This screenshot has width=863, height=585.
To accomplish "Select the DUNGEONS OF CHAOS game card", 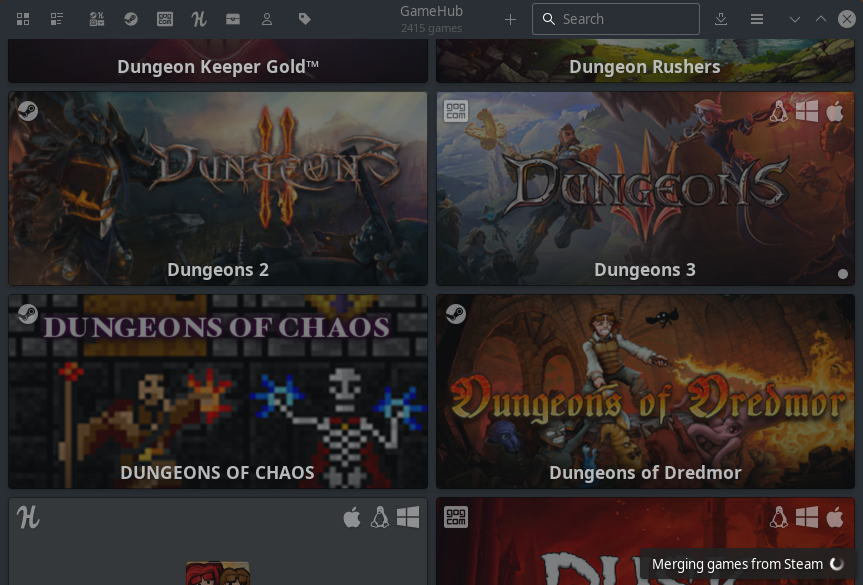I will pyautogui.click(x=218, y=392).
